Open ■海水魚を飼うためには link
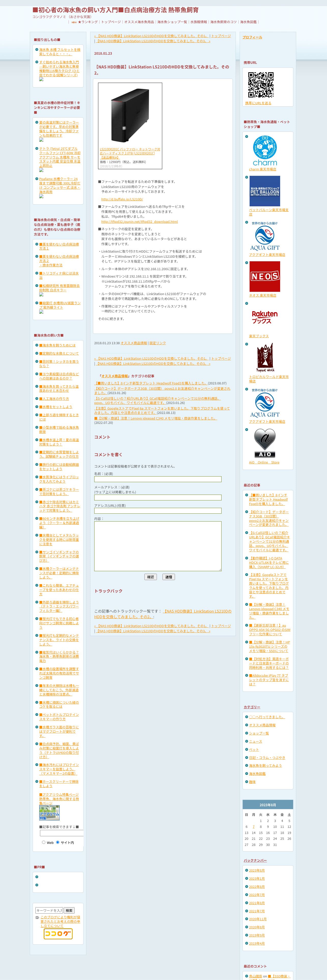This screenshot has height=980, width=327. point(58,345)
